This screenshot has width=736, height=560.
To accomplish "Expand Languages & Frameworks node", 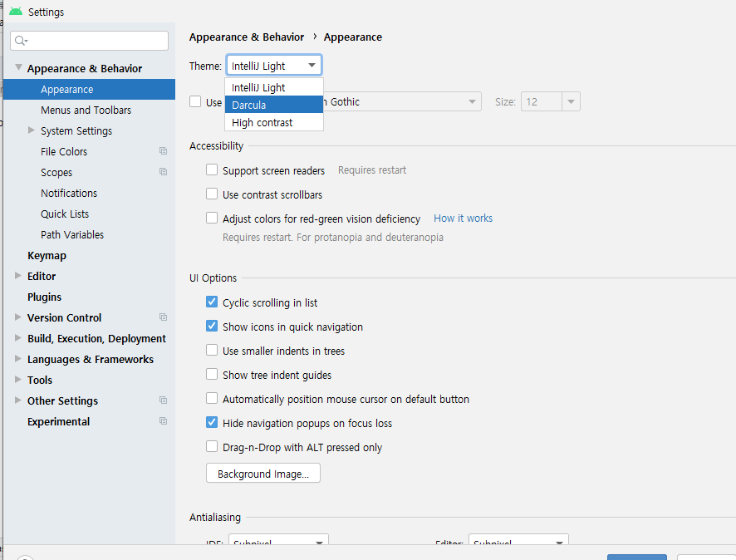I will click(x=17, y=359).
